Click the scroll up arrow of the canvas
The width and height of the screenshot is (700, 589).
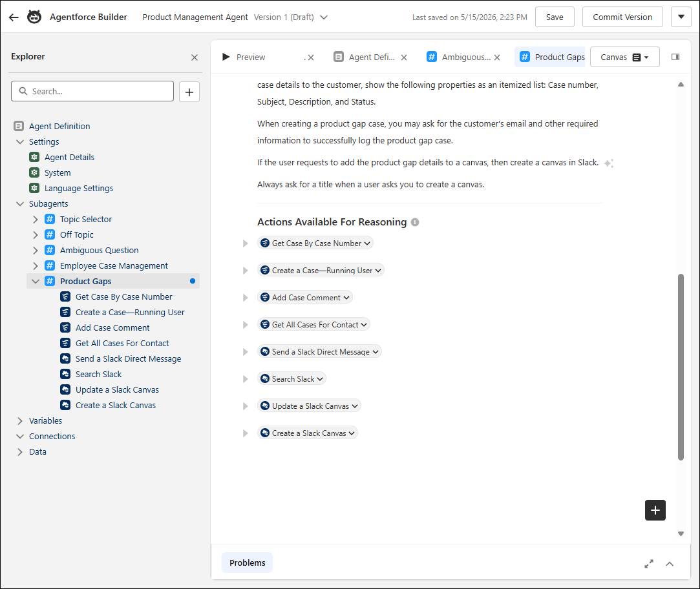(x=681, y=85)
